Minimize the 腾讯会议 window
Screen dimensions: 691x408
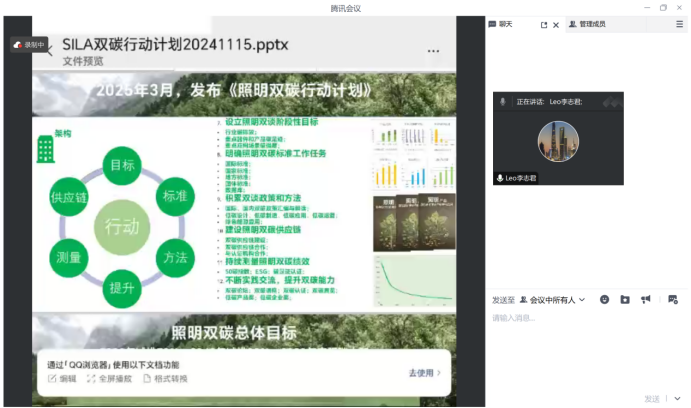[x=647, y=7]
